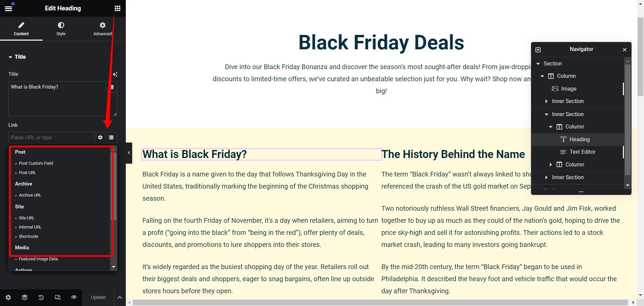Open the widgets grid panel
Viewport: 644px width, 306px height.
[117, 8]
